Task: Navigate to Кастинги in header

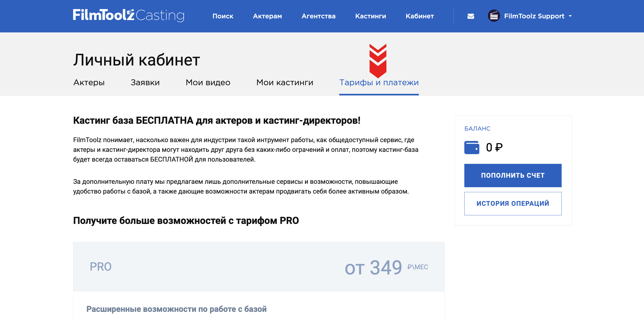Action: pyautogui.click(x=370, y=16)
